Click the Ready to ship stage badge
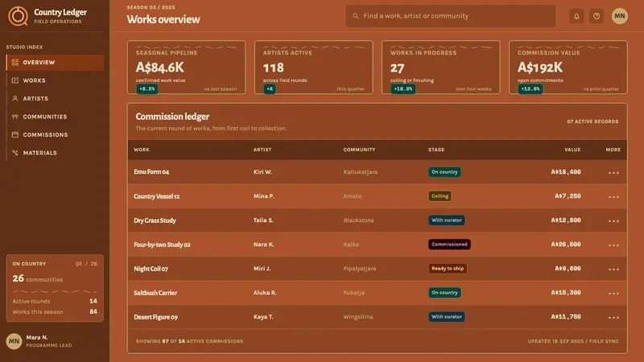Viewport: 644px width, 362px height. coord(448,269)
